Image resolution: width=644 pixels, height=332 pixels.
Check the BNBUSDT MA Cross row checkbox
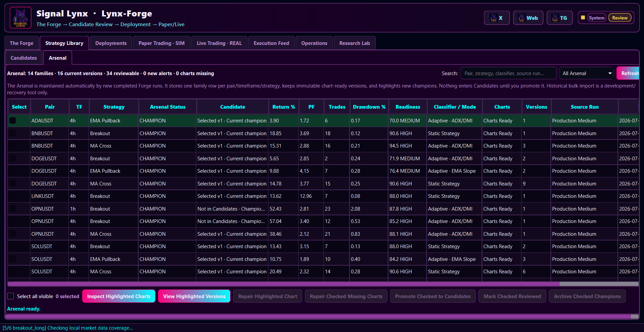tap(13, 146)
